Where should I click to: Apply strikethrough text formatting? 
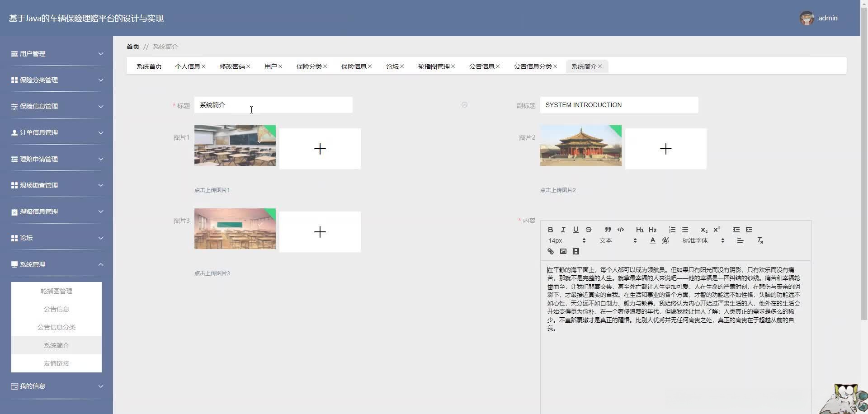pos(588,230)
